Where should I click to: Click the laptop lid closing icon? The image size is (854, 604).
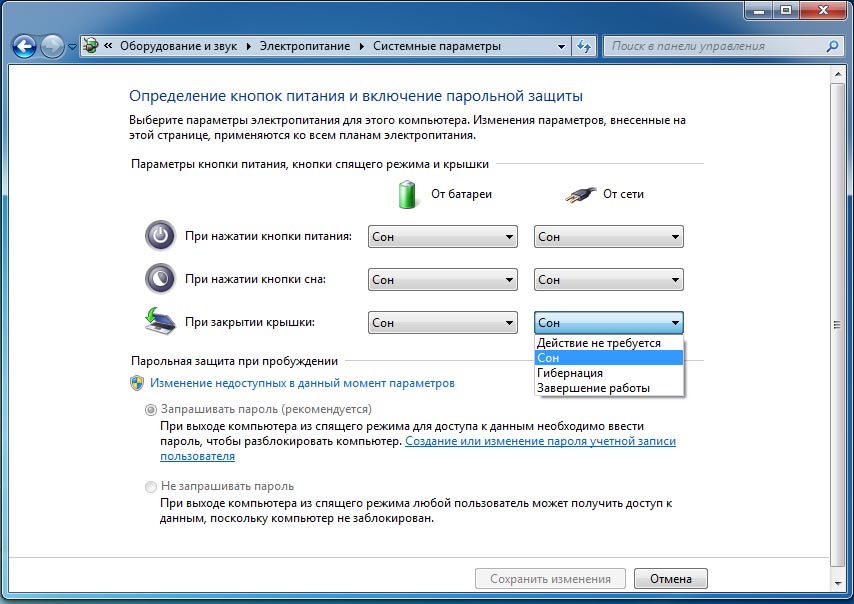click(159, 321)
